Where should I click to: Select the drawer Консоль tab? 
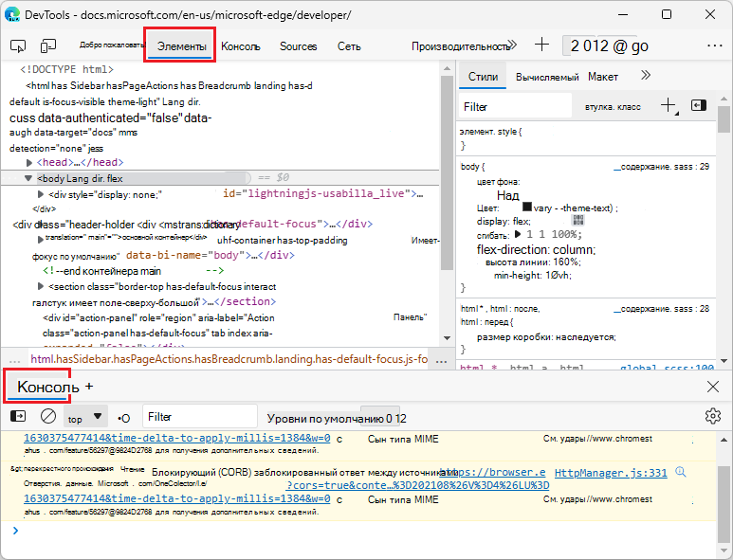[47, 387]
